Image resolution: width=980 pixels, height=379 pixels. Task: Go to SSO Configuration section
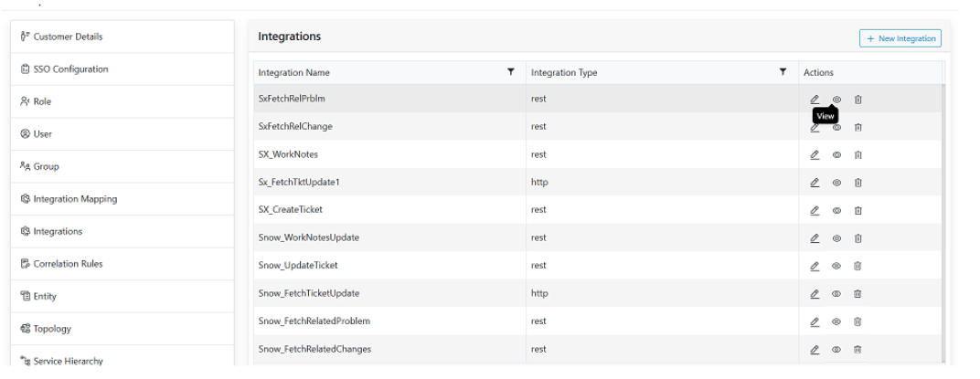(70, 69)
